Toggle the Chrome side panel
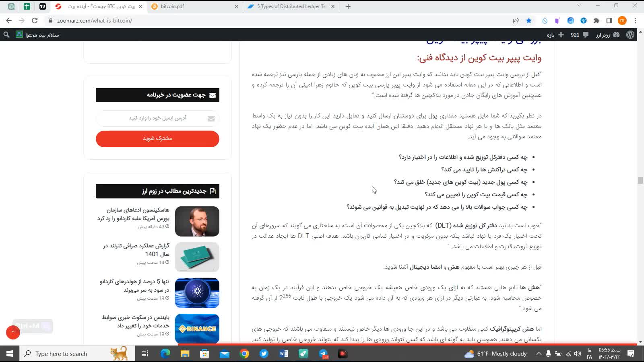The width and height of the screenshot is (644, 362). (609, 21)
